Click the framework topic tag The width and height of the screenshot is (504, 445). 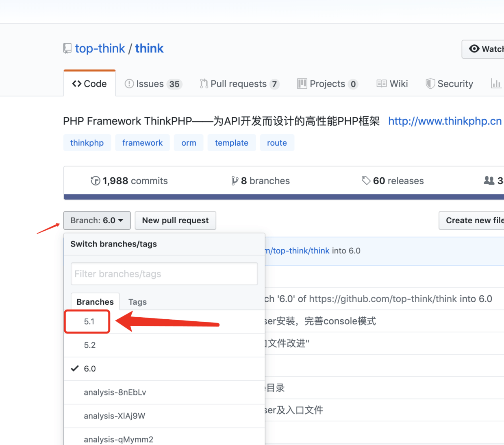[142, 143]
